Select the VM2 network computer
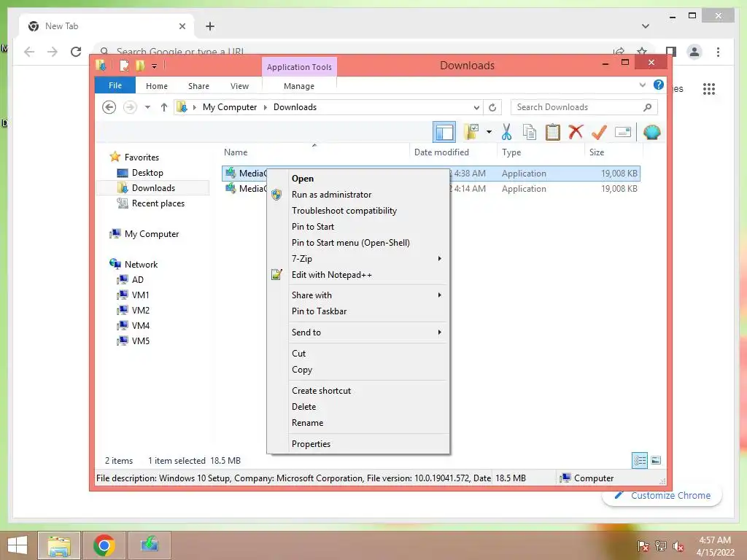This screenshot has height=560, width=747. tap(140, 310)
